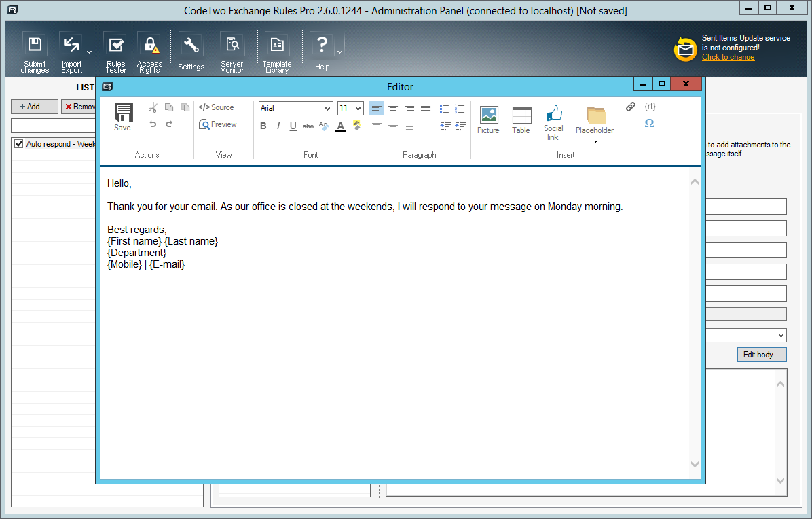This screenshot has height=519, width=812.
Task: Toggle italic formatting
Action: click(278, 126)
